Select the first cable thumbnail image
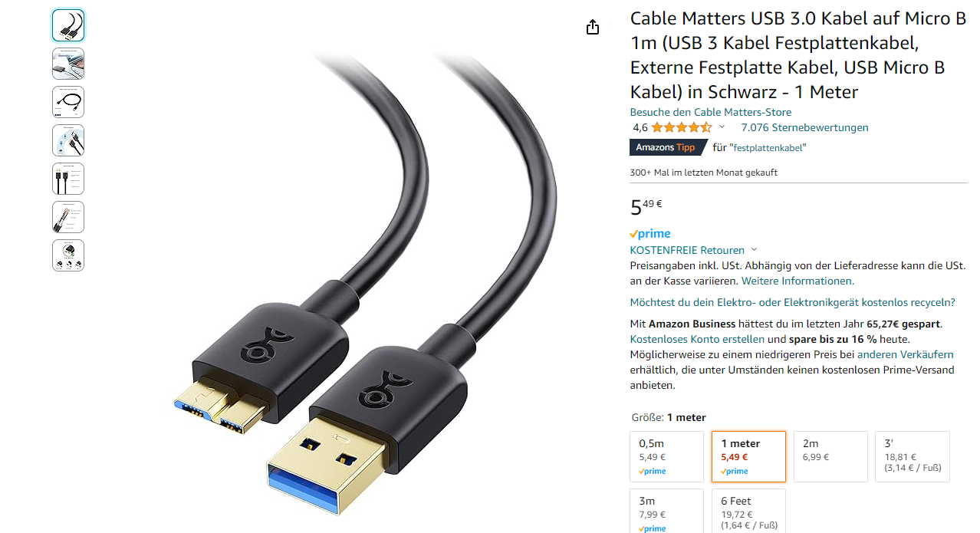 68,25
